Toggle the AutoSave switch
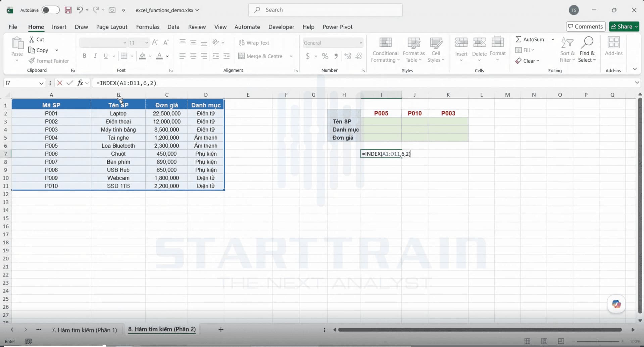Viewport: 644px width, 347px height. [51, 10]
